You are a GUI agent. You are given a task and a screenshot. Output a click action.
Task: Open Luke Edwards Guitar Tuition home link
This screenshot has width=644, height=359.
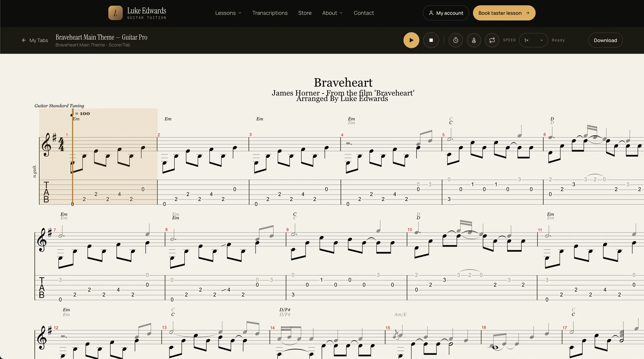pyautogui.click(x=137, y=13)
